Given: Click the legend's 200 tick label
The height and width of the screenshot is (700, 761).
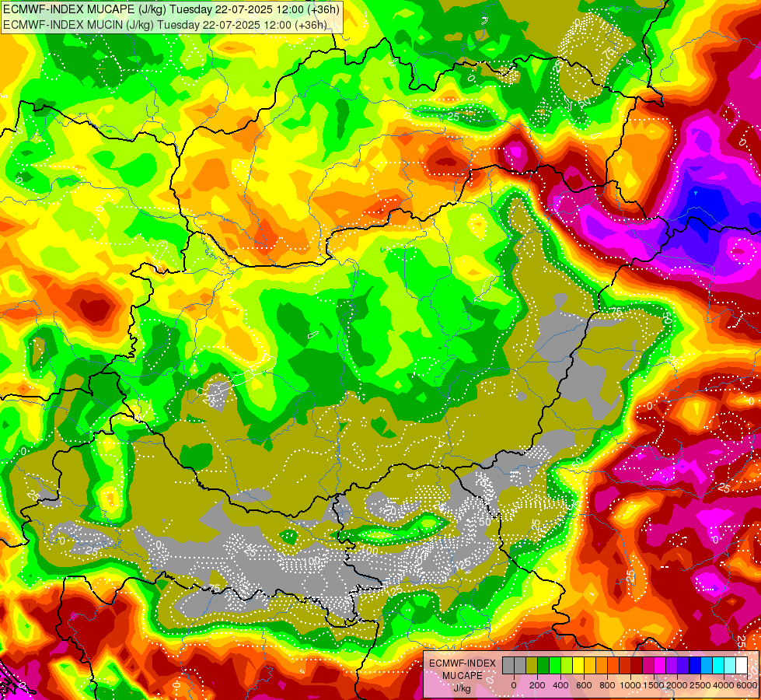Looking at the screenshot, I should coord(537,685).
